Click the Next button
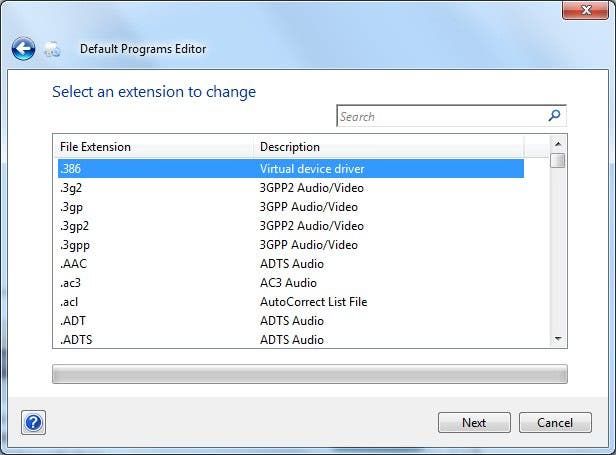This screenshot has width=616, height=455. click(474, 422)
